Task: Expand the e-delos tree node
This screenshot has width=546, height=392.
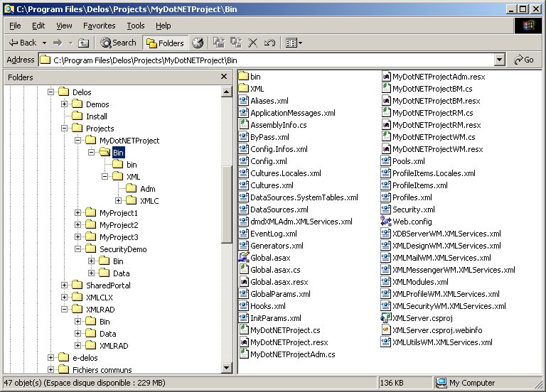Action: point(51,358)
